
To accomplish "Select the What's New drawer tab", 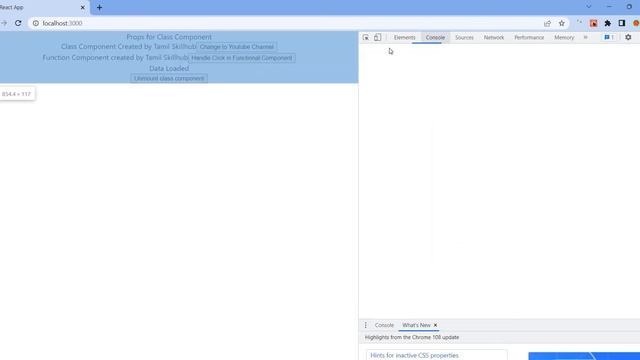I will point(416,325).
